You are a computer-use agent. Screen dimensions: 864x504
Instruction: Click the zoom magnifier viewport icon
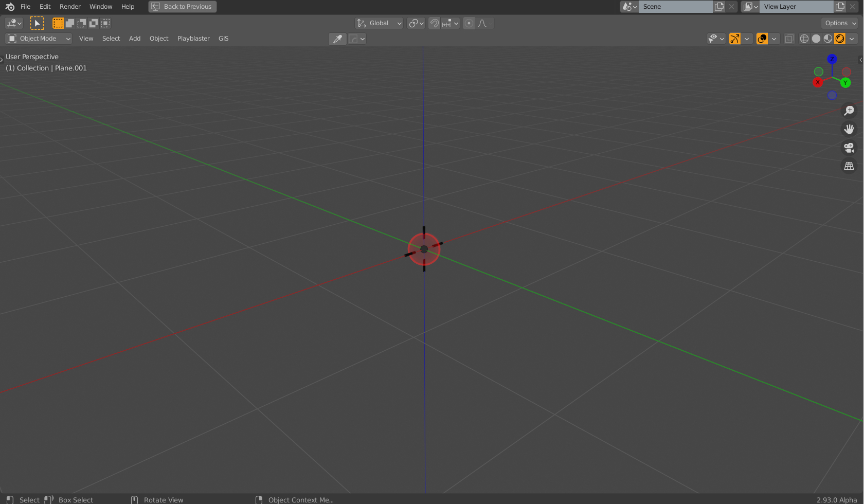(x=849, y=111)
